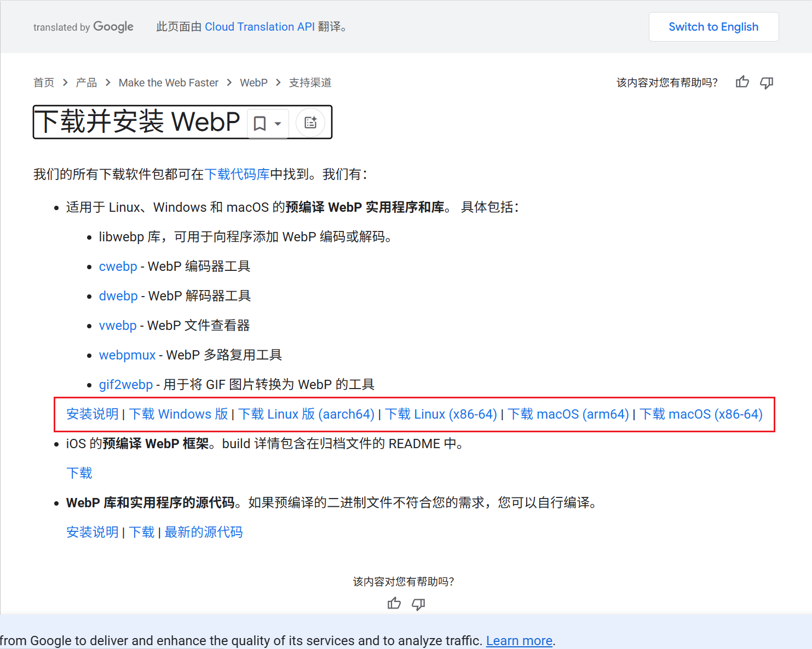This screenshot has height=649, width=812.
Task: Click the 下载 Linux (x86-64) link
Action: 441,414
